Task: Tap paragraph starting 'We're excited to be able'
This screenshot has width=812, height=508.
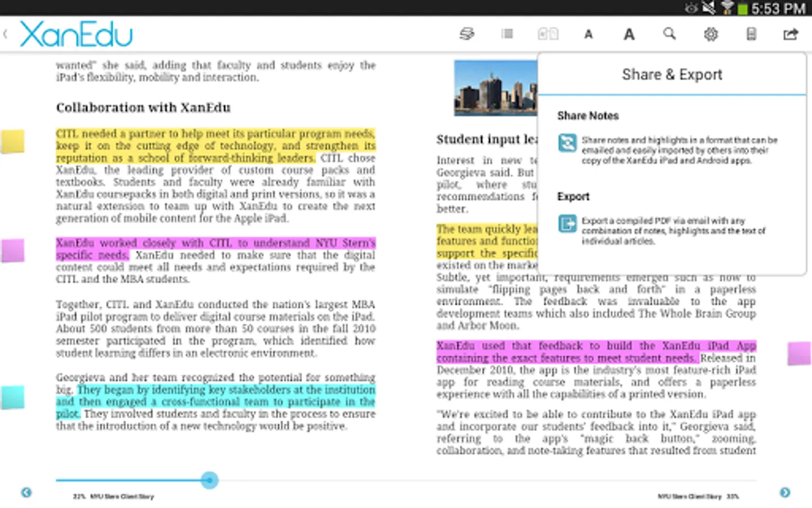Action: point(596,432)
